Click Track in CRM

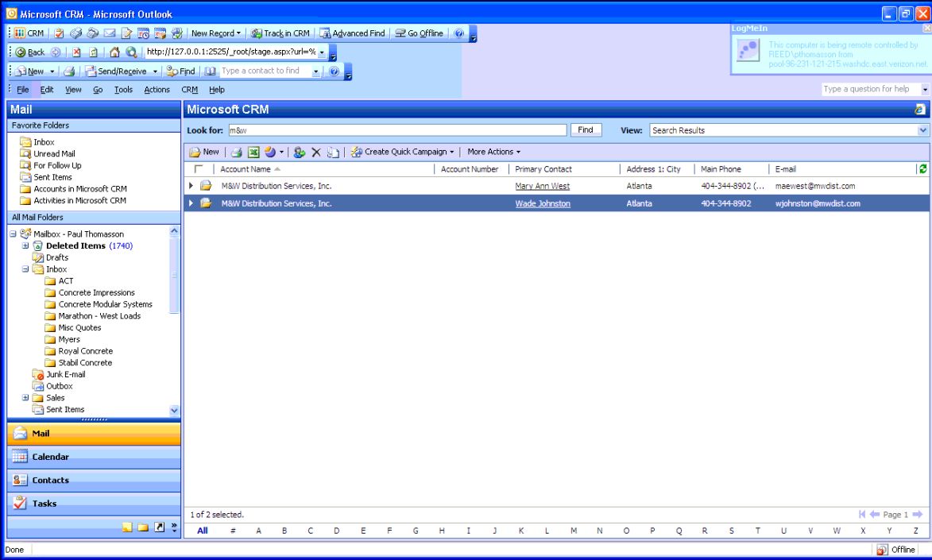click(280, 33)
